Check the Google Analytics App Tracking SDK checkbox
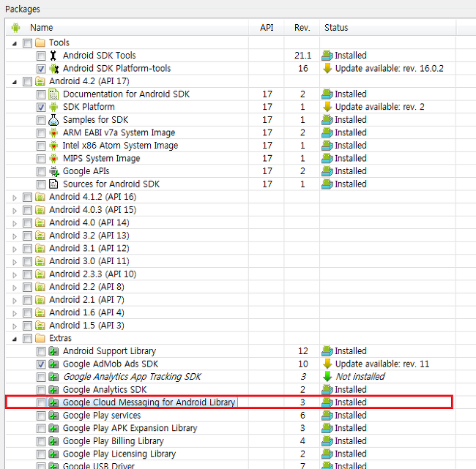This screenshot has width=476, height=469. coord(41,377)
